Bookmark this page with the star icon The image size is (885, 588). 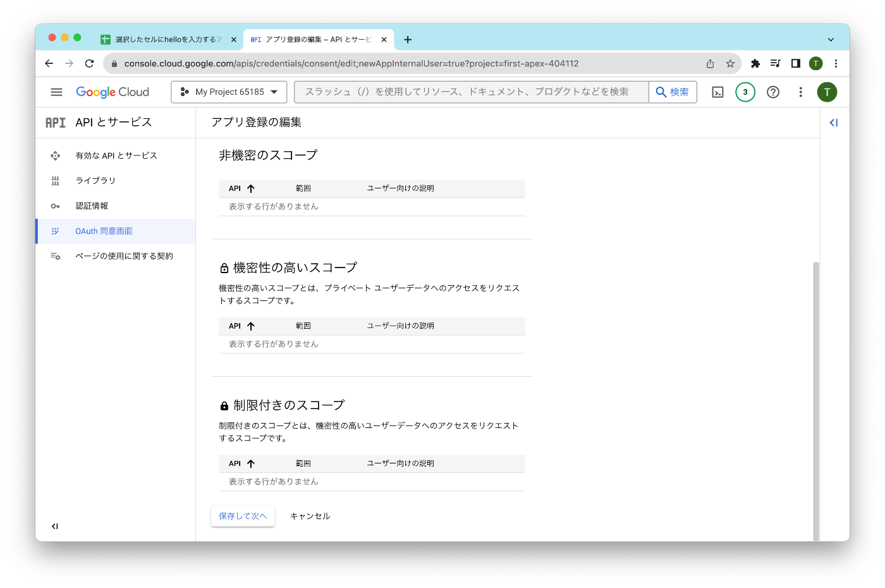coord(730,64)
